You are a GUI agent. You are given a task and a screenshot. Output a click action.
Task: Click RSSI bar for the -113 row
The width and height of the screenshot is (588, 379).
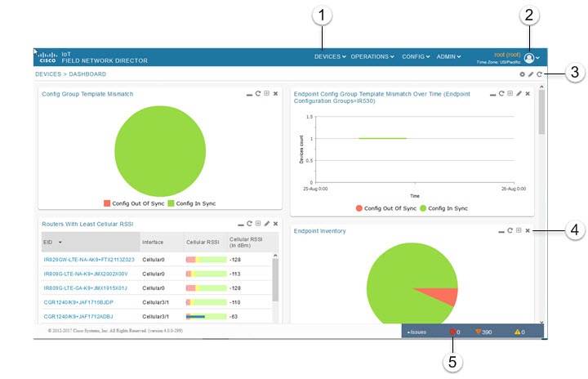tap(207, 274)
